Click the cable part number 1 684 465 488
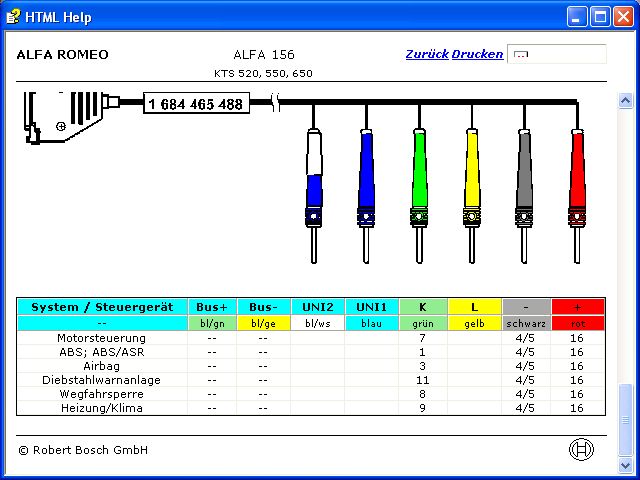Screen dimensions: 640x480 [x=195, y=104]
